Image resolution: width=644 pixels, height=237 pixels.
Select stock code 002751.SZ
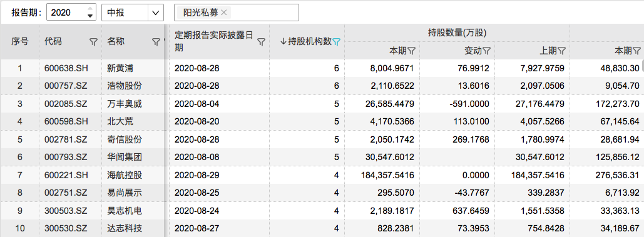[66, 193]
